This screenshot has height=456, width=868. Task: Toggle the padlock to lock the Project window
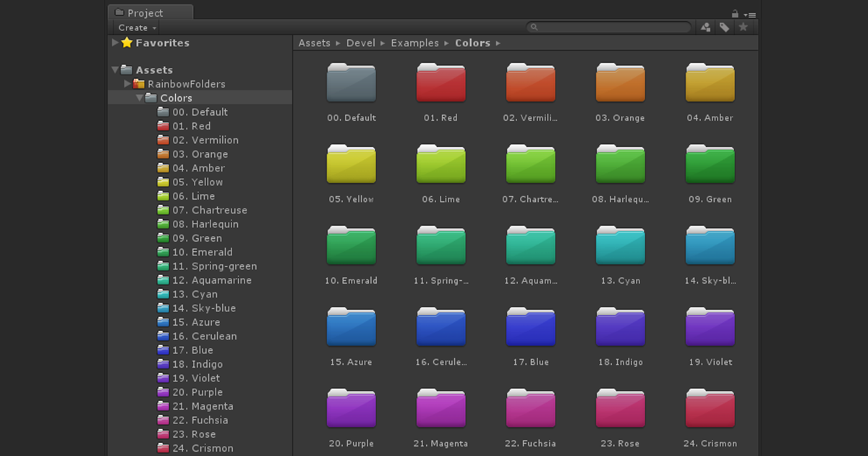[x=734, y=14]
